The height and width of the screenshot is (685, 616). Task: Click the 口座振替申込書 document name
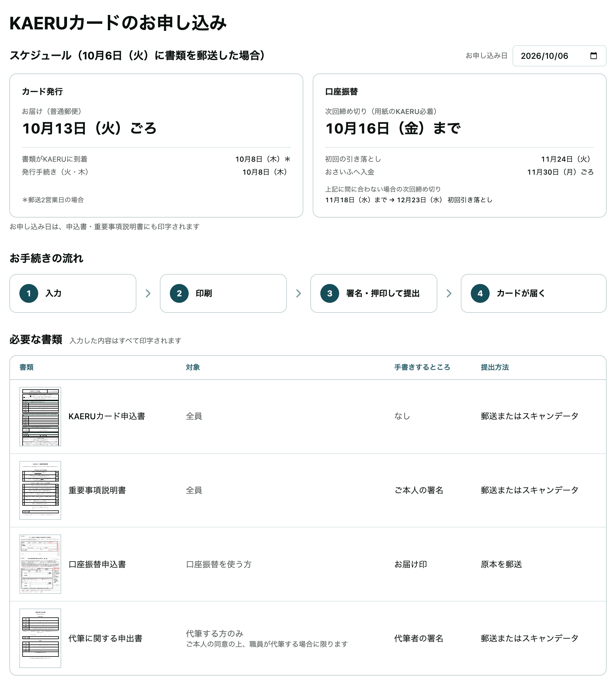(97, 564)
